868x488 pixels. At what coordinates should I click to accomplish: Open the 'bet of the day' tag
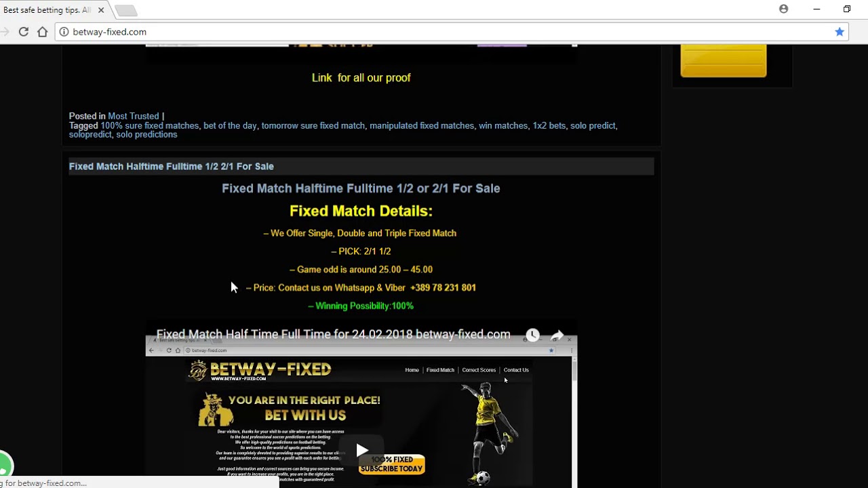point(230,125)
